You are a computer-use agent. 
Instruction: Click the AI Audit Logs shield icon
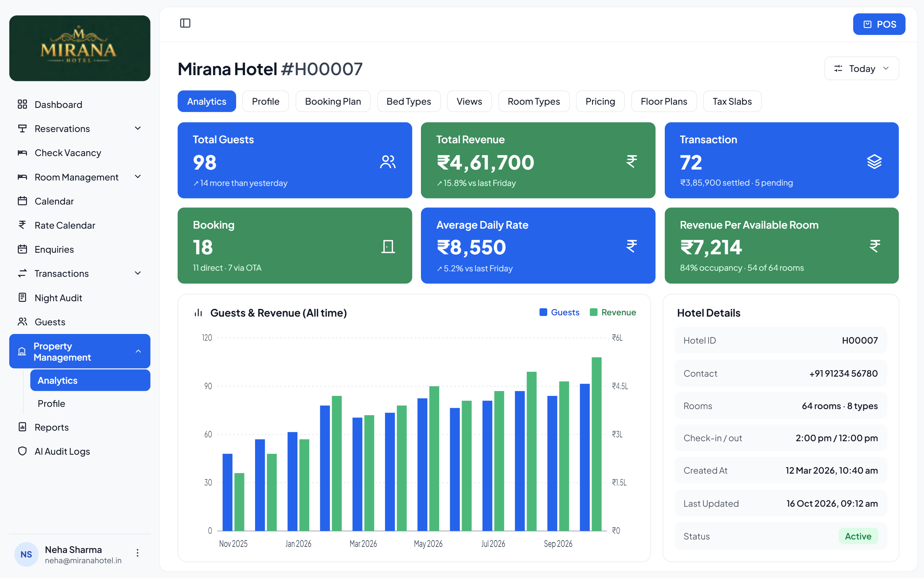22,451
